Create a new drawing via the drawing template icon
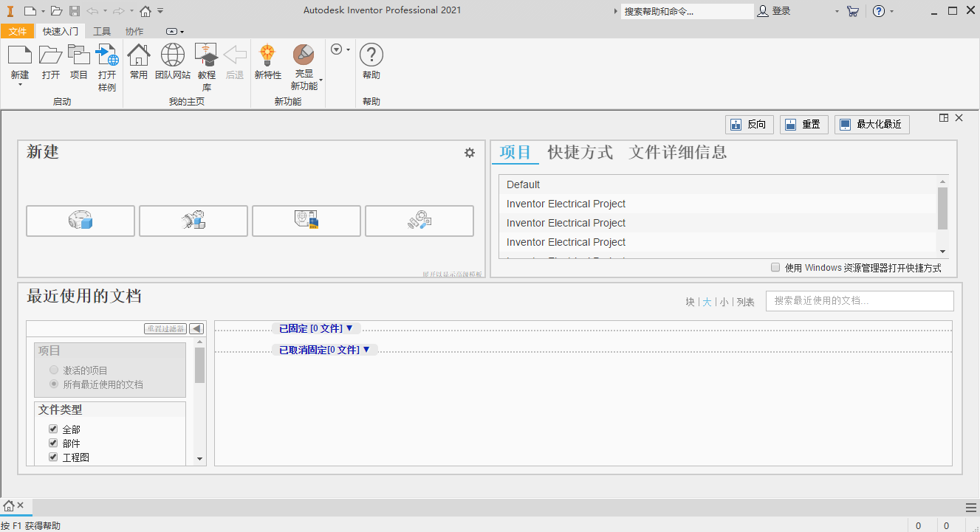 point(306,221)
